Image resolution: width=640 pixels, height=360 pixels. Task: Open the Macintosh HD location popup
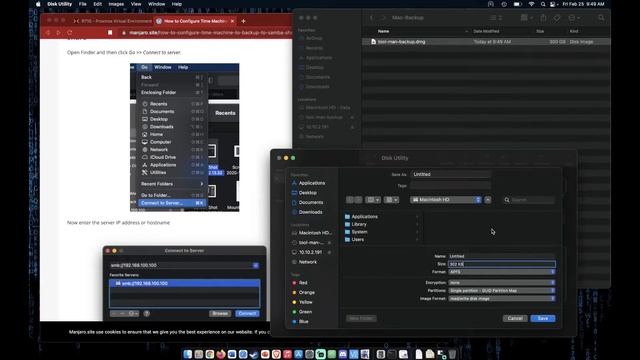(x=446, y=200)
